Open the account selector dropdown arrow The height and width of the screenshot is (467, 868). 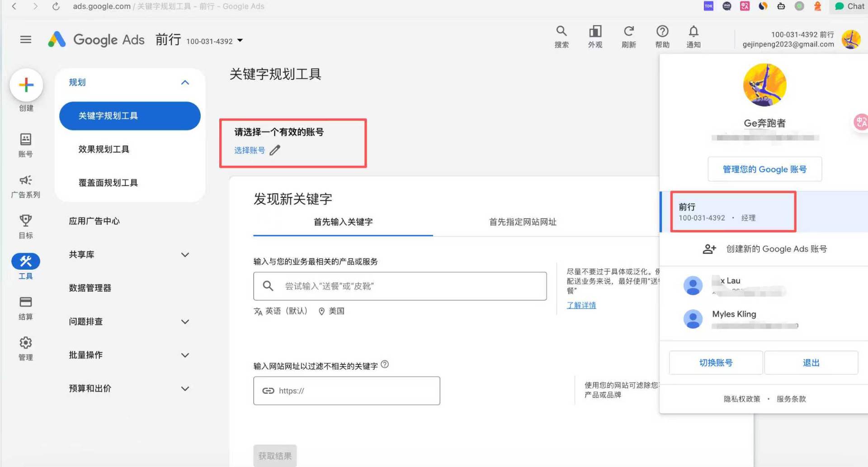pos(240,41)
